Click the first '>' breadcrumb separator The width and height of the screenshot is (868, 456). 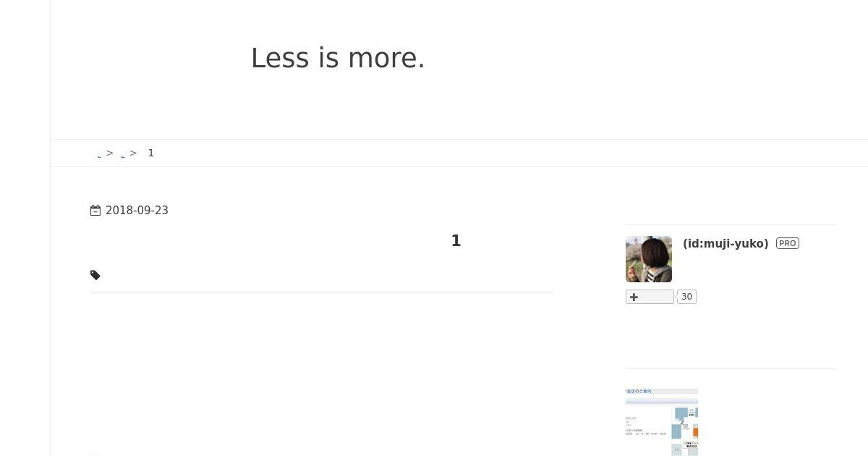pos(110,153)
